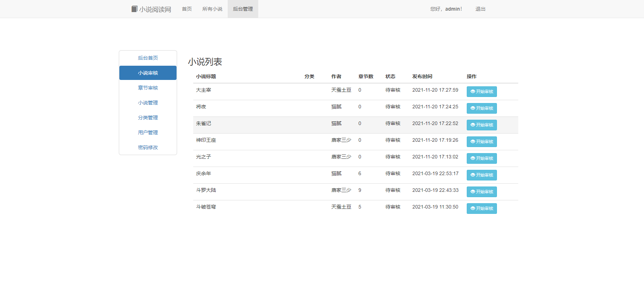Image resolution: width=644 pixels, height=308 pixels.
Task: Click the novel title 斗破苍穹
Action: point(206,207)
